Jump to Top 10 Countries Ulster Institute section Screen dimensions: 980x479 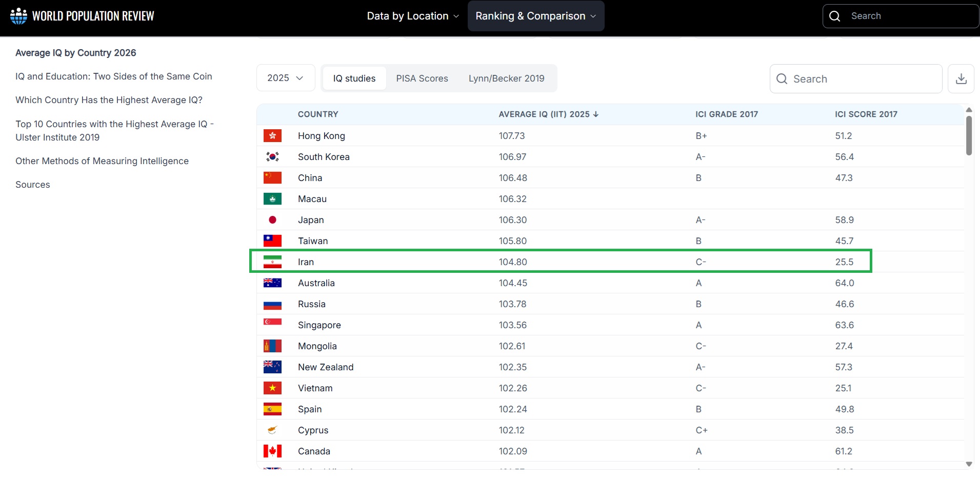(115, 131)
